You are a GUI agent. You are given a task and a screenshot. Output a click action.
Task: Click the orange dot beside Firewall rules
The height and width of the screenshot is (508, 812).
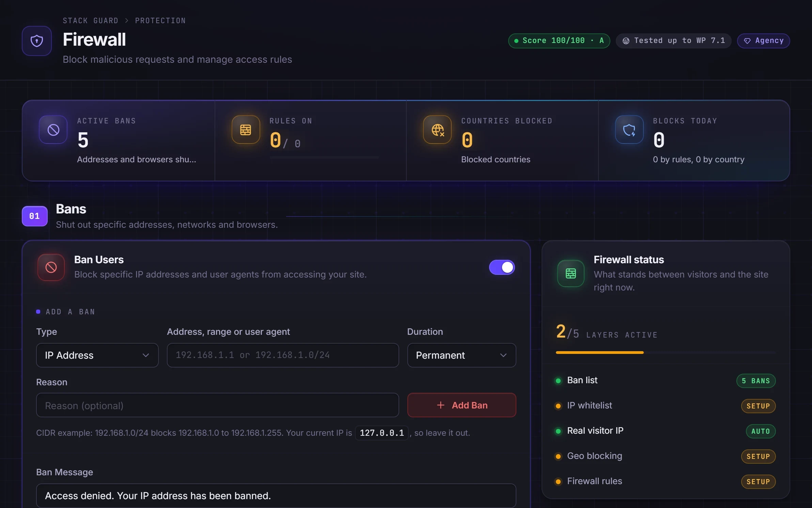(558, 482)
